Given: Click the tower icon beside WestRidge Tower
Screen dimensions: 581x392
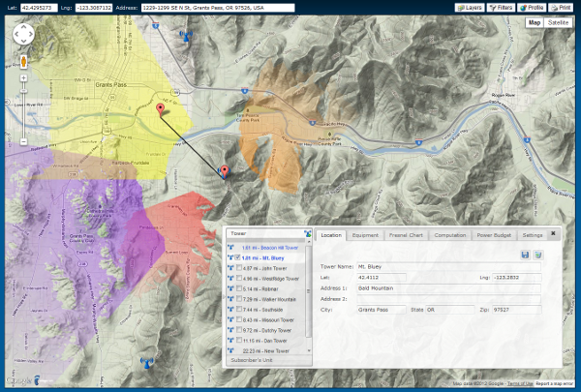Looking at the screenshot, I should tap(230, 278).
